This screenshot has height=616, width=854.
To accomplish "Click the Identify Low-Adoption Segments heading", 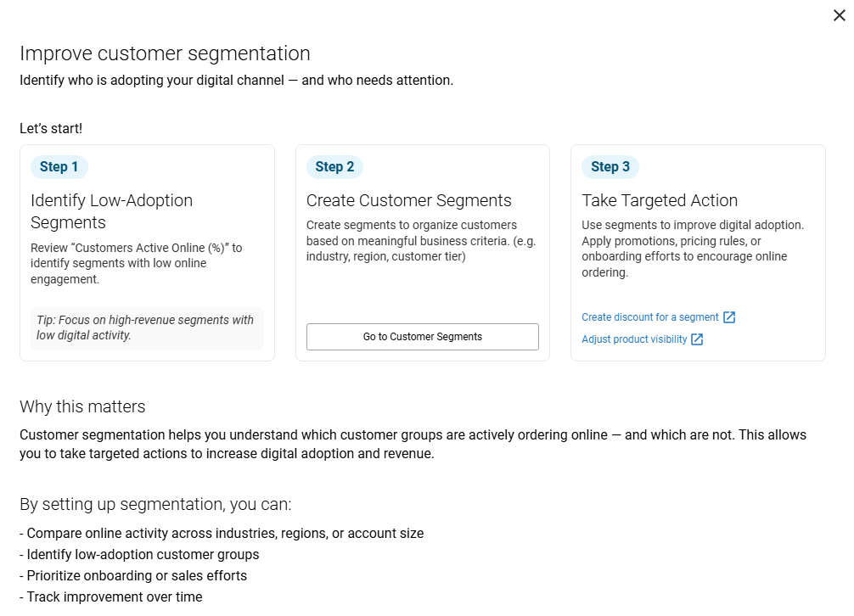I will tap(111, 211).
